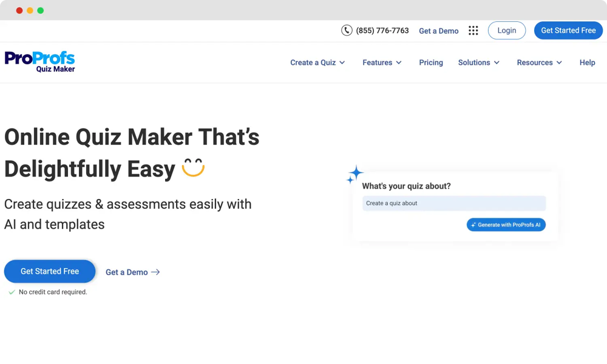Viewport: 607px width, 364px height.
Task: Click the quiz topic input field
Action: point(453,203)
